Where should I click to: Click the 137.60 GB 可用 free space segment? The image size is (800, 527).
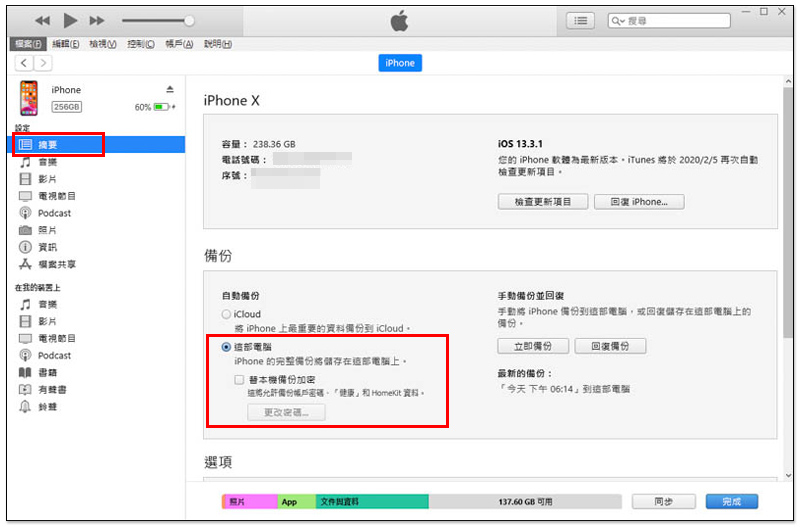525,502
